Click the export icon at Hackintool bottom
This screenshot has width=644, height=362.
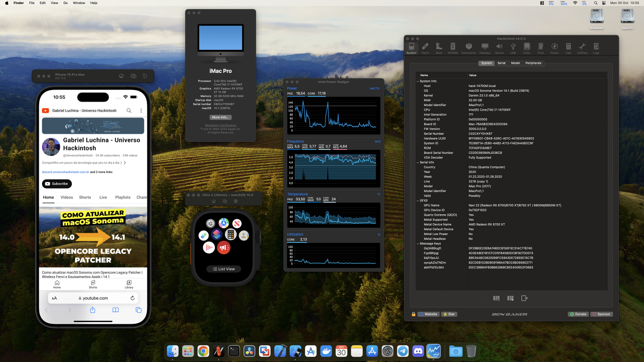point(524,298)
